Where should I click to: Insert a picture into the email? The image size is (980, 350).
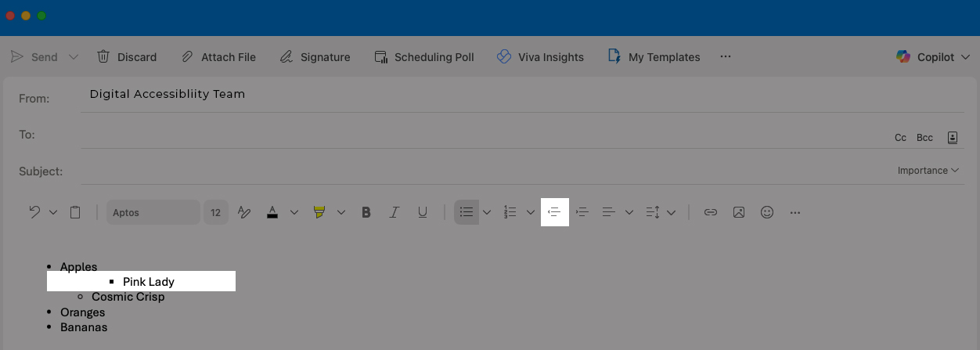pyautogui.click(x=739, y=212)
